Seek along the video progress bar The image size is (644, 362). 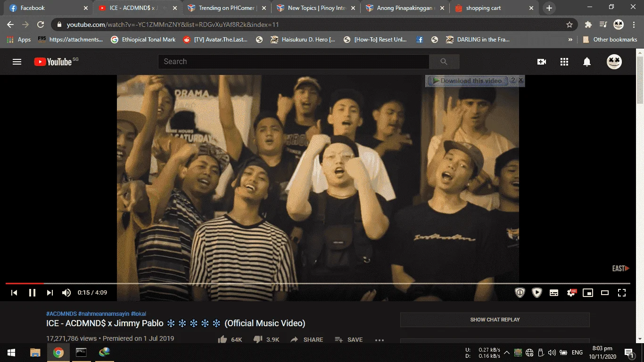[318, 283]
